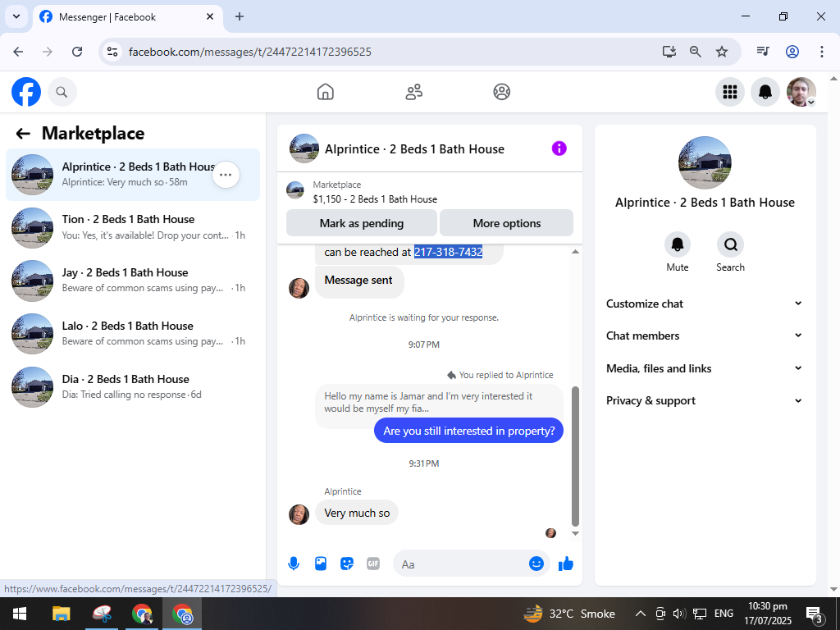Open the emoji picker in message box
This screenshot has height=630, width=840.
(536, 564)
